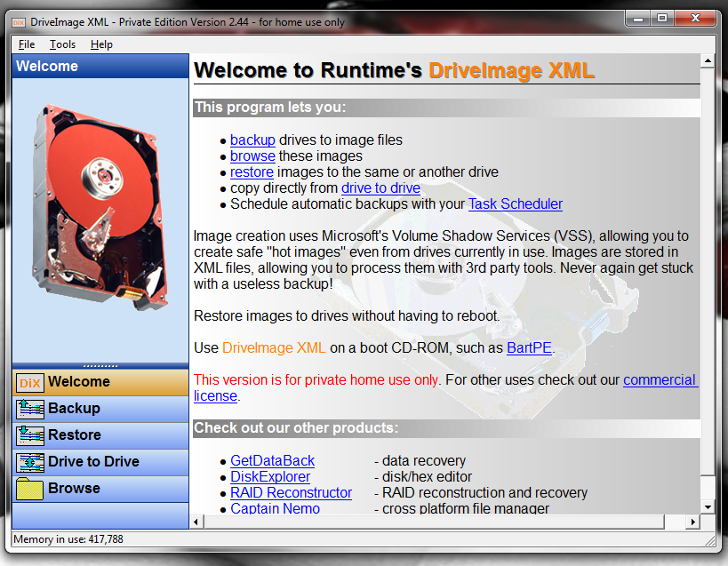Close the DriveImage XML window
This screenshot has height=566, width=728.
pos(694,19)
